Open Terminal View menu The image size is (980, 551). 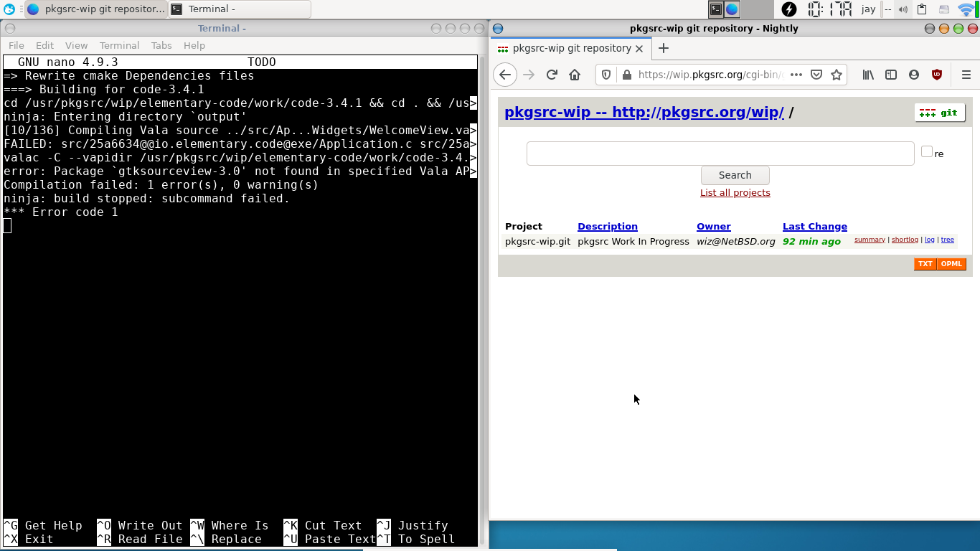(76, 45)
